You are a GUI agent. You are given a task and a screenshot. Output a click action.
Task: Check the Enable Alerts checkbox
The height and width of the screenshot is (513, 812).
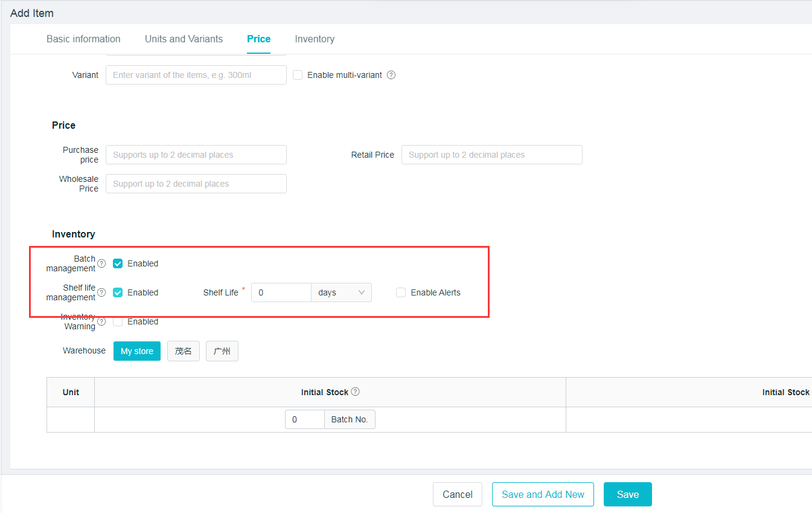tap(401, 292)
